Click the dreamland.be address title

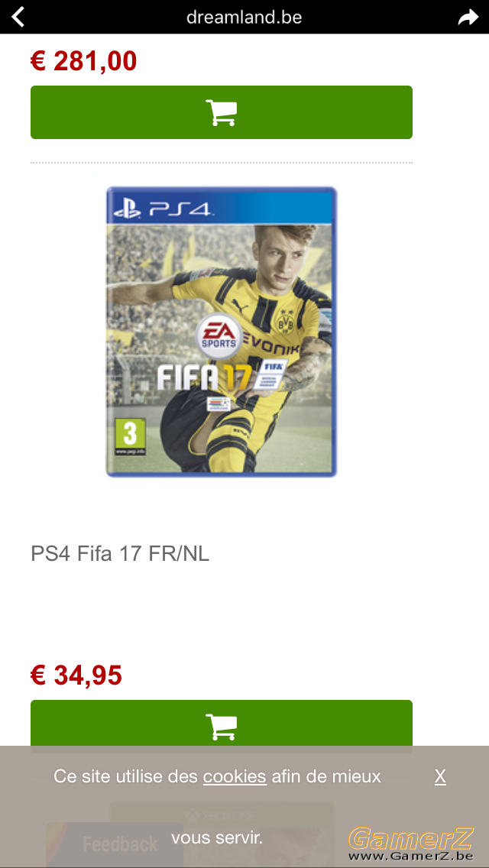pyautogui.click(x=244, y=17)
